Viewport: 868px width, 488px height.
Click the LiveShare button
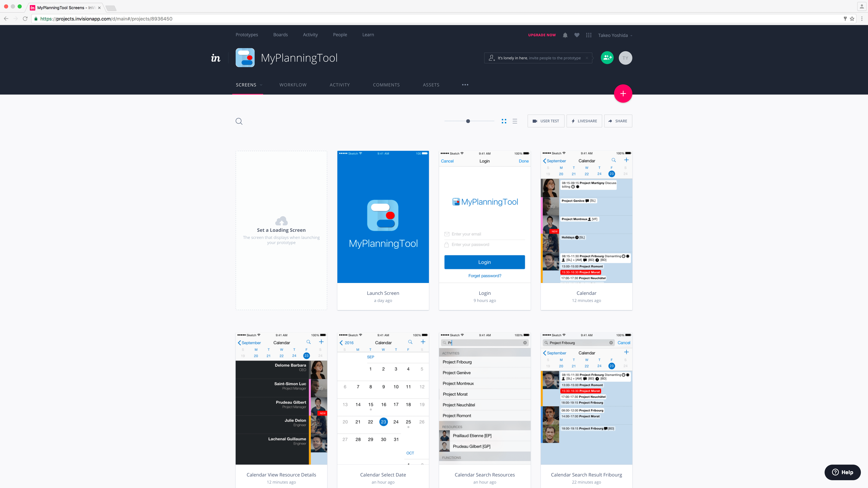pyautogui.click(x=584, y=121)
